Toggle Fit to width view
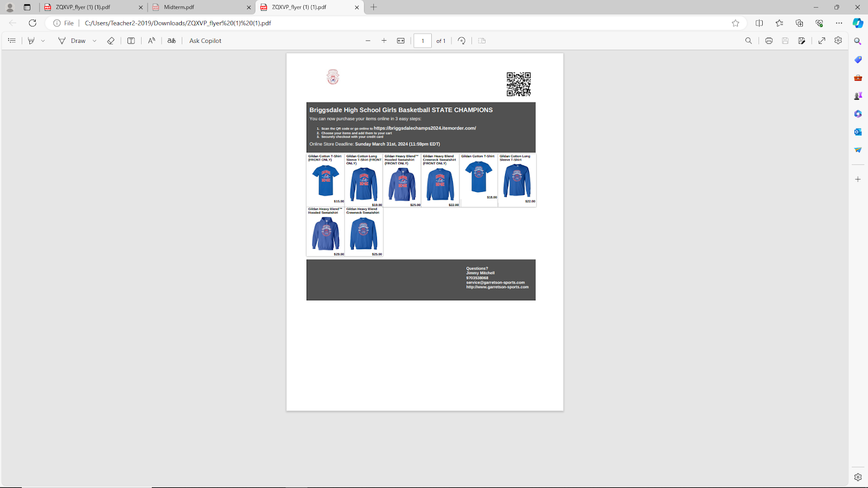The image size is (868, 488). 401,41
